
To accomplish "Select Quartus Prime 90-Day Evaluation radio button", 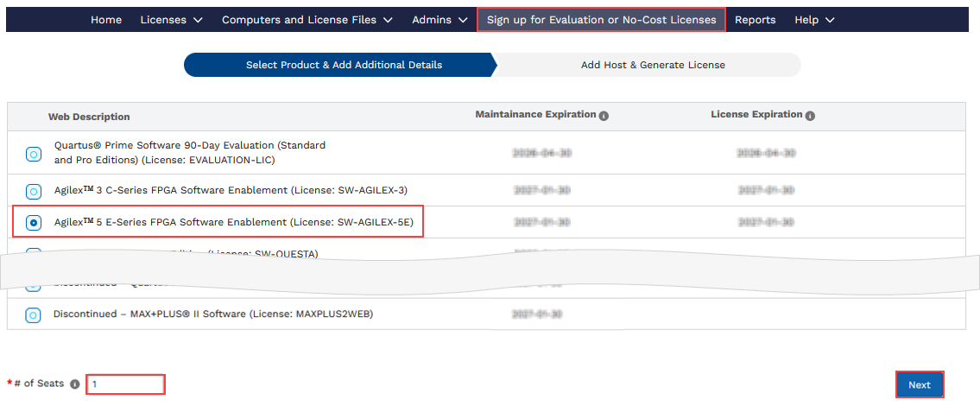I will tap(33, 155).
